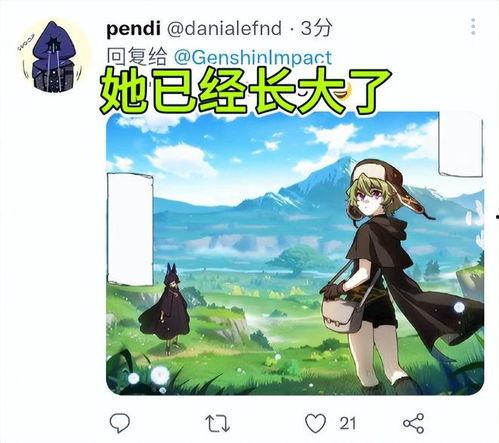Open the share icon below the image
Screen dimensions: 499x443
click(x=414, y=423)
